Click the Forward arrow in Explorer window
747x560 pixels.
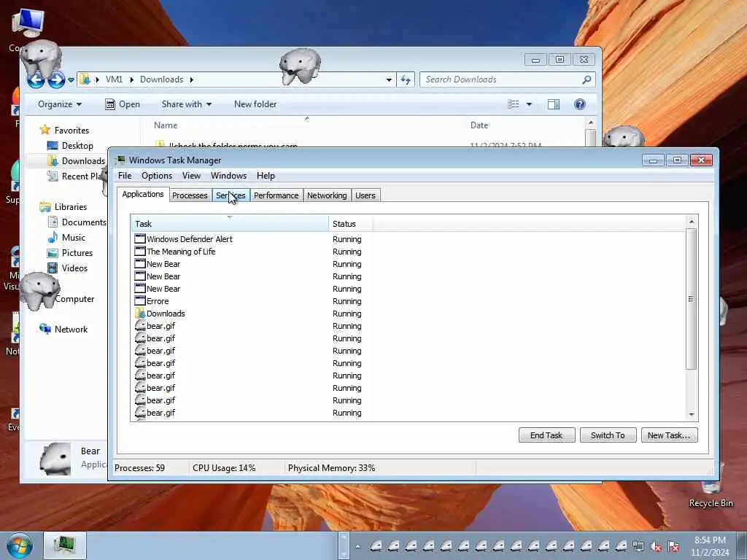[x=56, y=80]
